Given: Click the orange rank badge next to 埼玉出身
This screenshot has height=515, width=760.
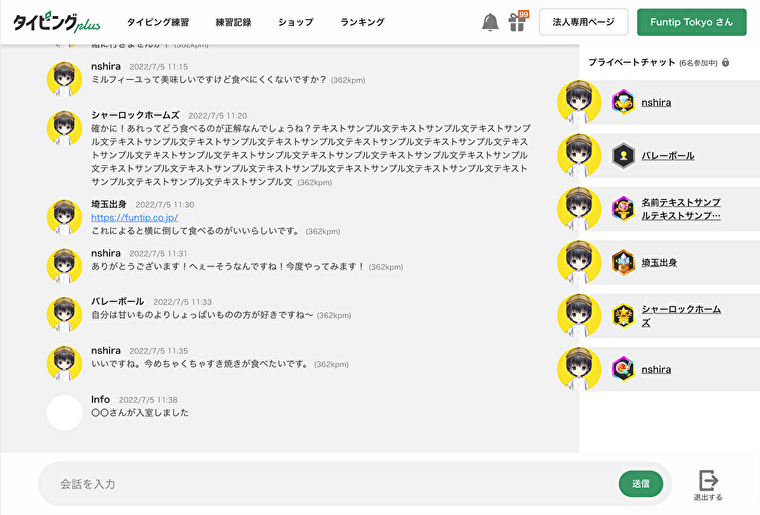Looking at the screenshot, I should pyautogui.click(x=623, y=262).
